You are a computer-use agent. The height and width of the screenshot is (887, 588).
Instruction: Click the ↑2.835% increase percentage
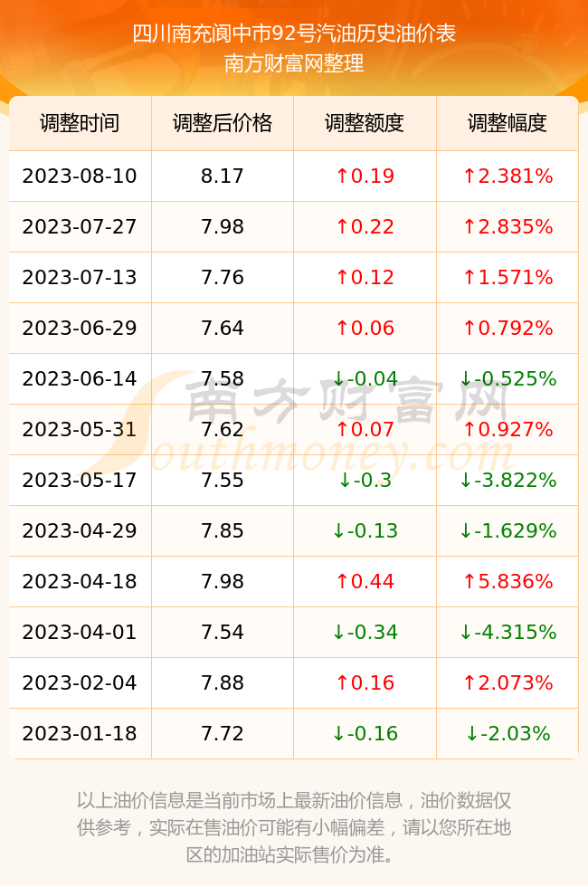click(x=507, y=227)
